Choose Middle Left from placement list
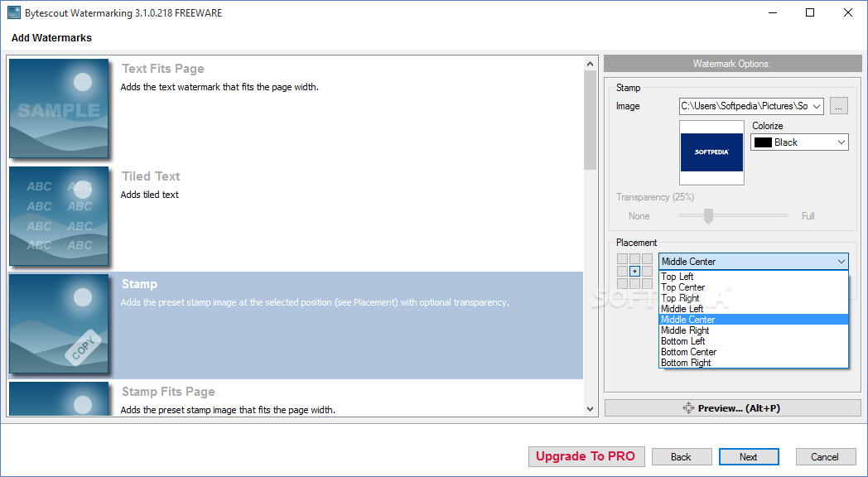 [x=754, y=309]
